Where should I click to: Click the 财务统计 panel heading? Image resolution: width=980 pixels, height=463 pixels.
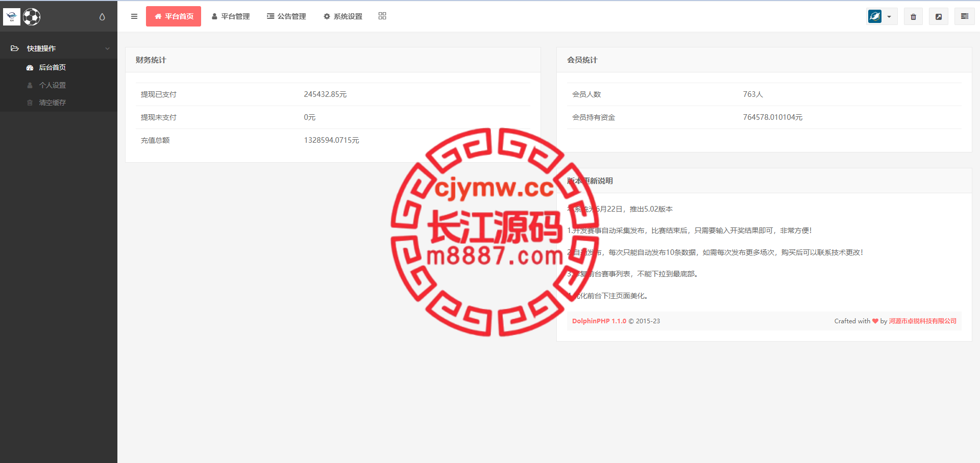pos(151,60)
